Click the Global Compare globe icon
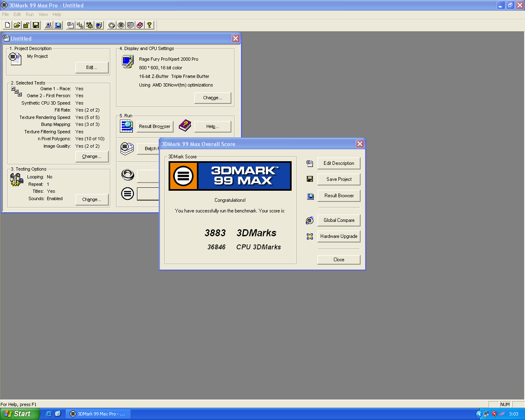Screen dimensions: 525x420 [310, 221]
